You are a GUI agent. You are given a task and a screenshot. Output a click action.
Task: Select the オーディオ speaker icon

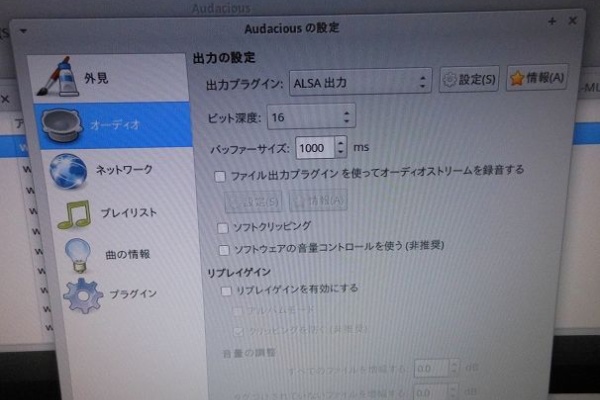(x=62, y=125)
